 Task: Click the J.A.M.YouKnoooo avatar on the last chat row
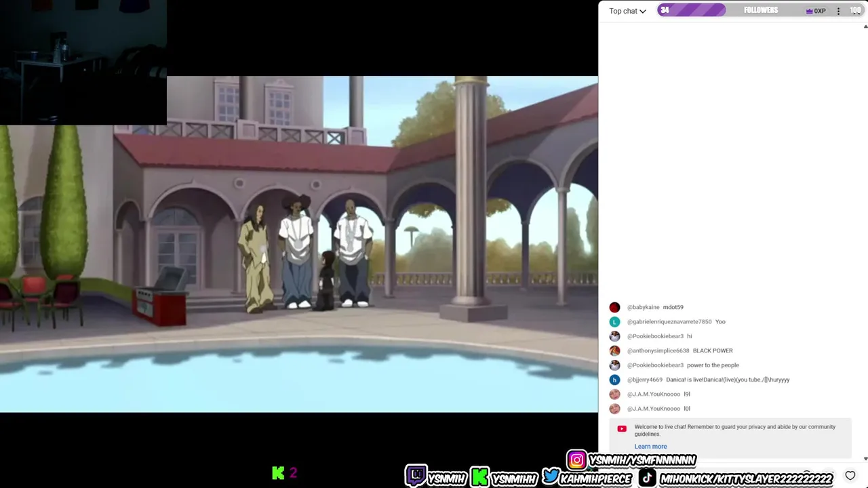coord(614,409)
